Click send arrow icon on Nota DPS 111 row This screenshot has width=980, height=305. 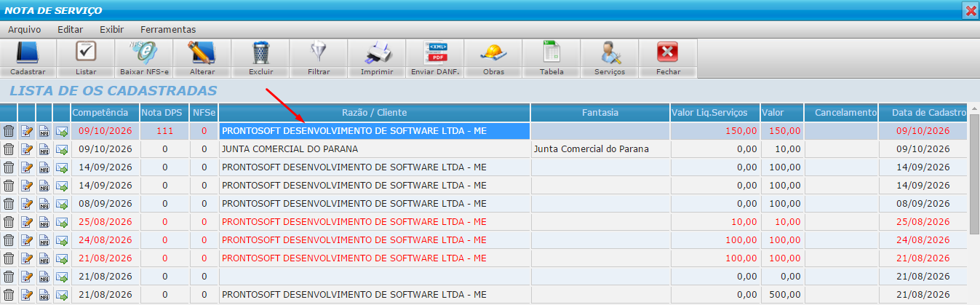point(62,131)
